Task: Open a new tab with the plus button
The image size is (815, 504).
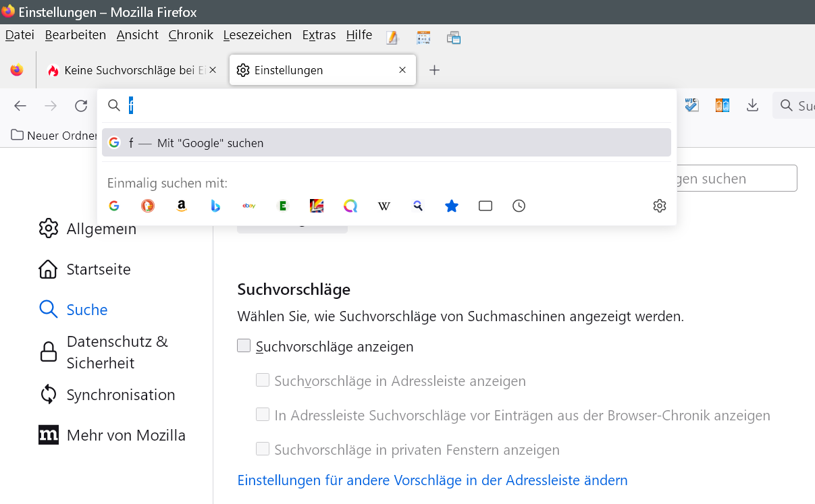Action: (435, 70)
